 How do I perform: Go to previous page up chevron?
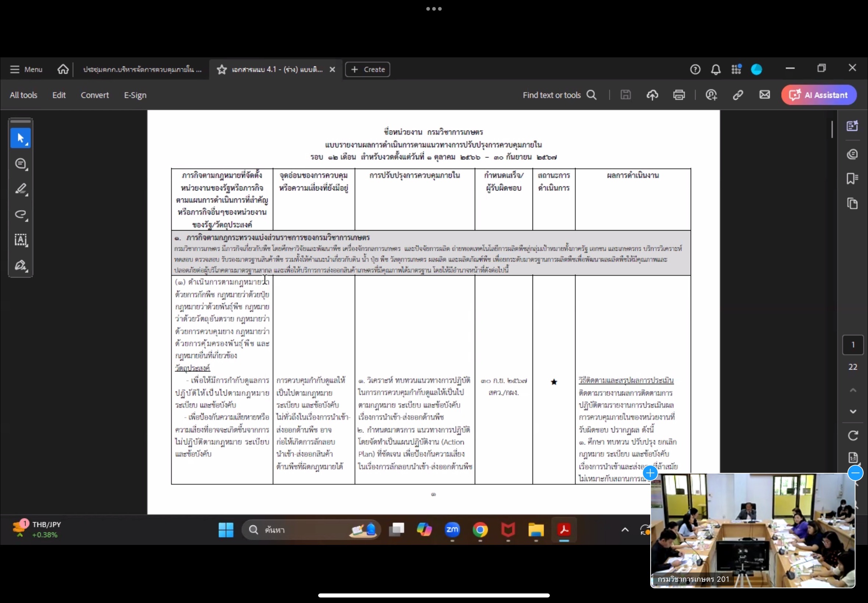tap(853, 390)
